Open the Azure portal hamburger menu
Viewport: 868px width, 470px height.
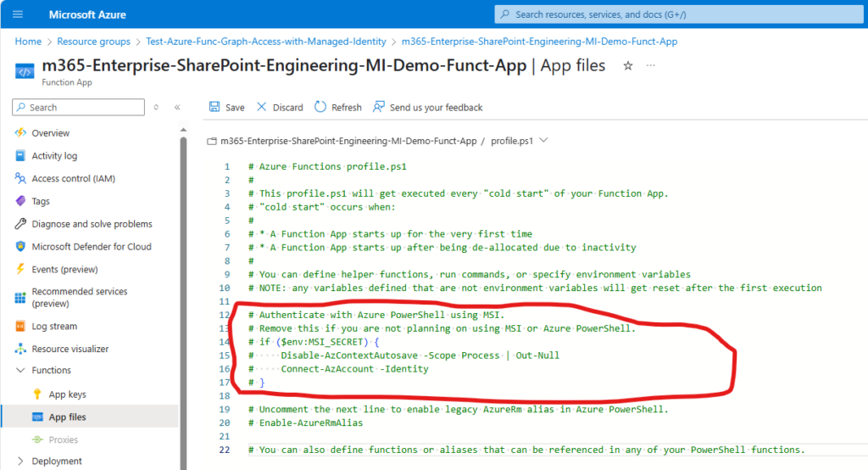18,14
